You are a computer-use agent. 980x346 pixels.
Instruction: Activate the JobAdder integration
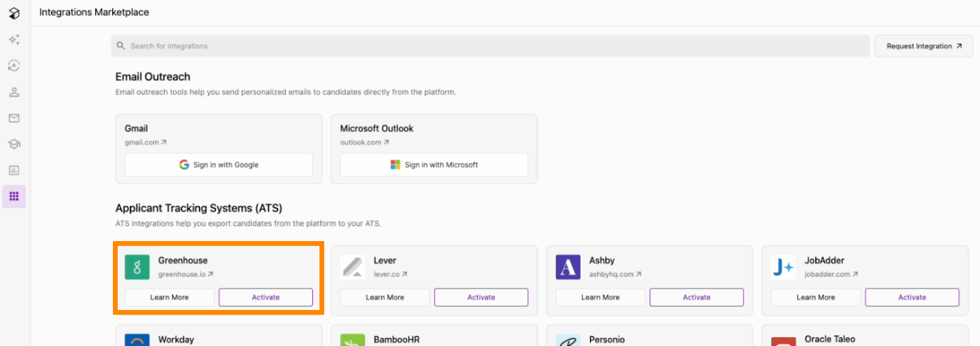pyautogui.click(x=912, y=297)
